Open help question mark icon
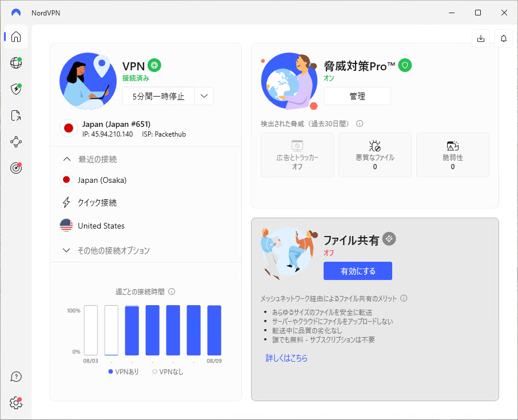 (x=16, y=377)
